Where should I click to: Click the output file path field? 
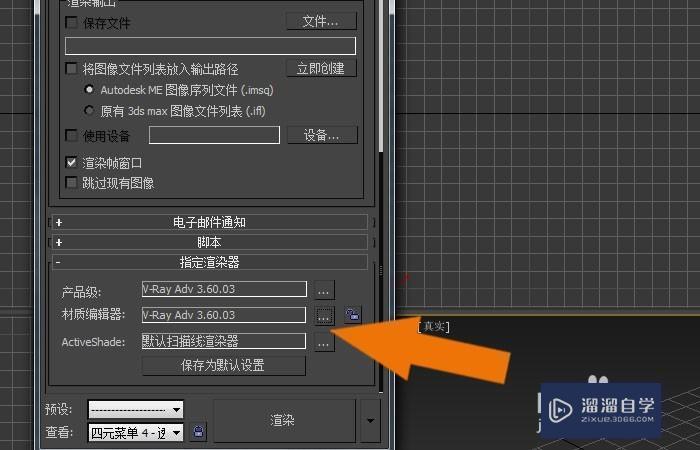point(210,46)
